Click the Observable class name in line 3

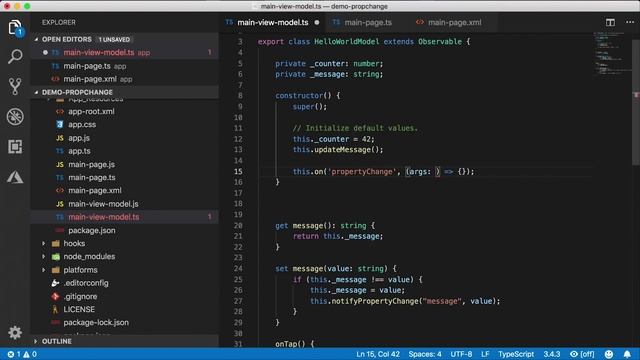click(x=440, y=42)
